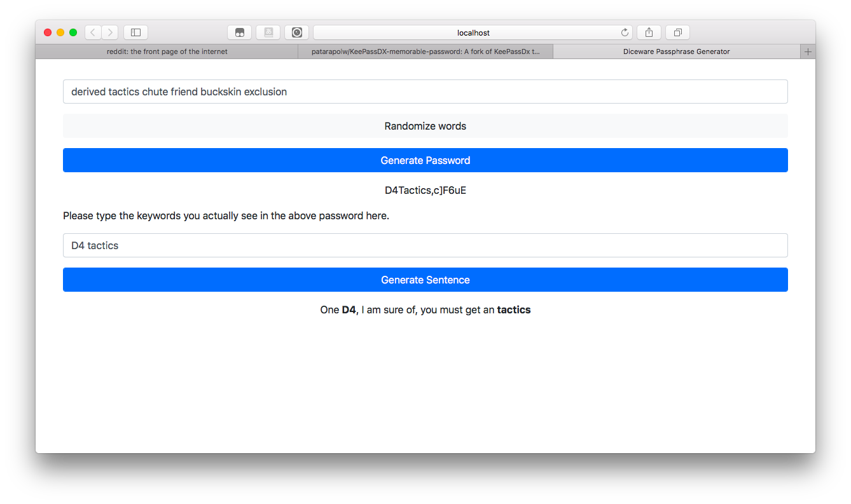This screenshot has width=851, height=504.
Task: Open the Share menu icon
Action: pyautogui.click(x=649, y=32)
